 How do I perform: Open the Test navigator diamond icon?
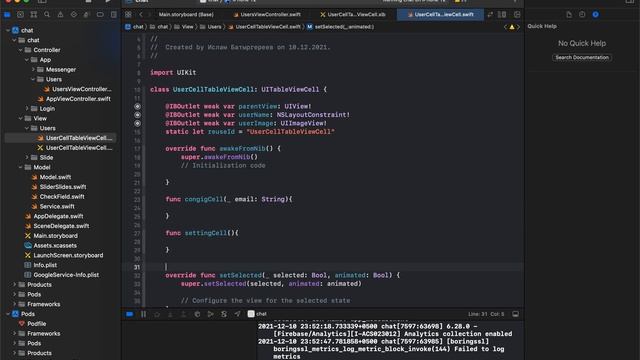(x=73, y=15)
